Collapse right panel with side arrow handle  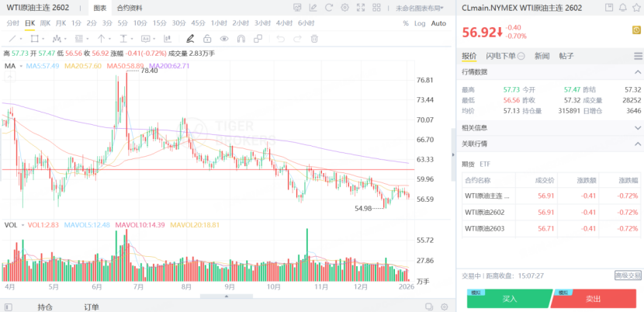pos(453,154)
